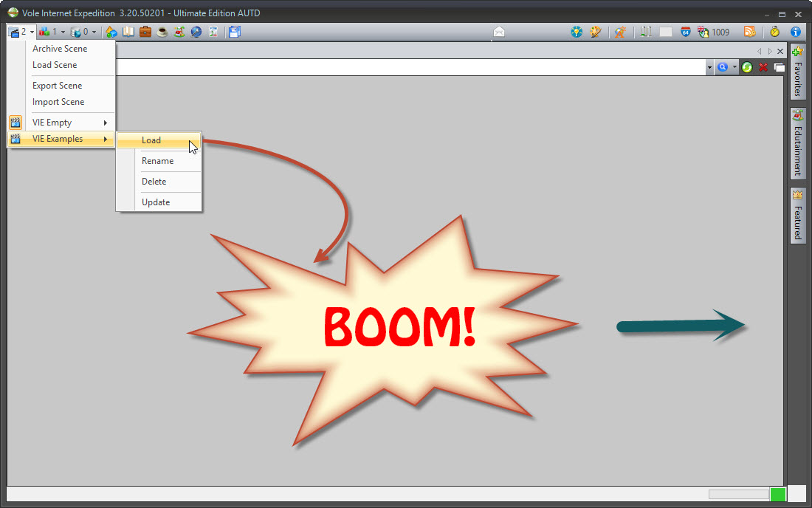Click the stopwatch timer icon
The height and width of the screenshot is (508, 812).
point(774,32)
